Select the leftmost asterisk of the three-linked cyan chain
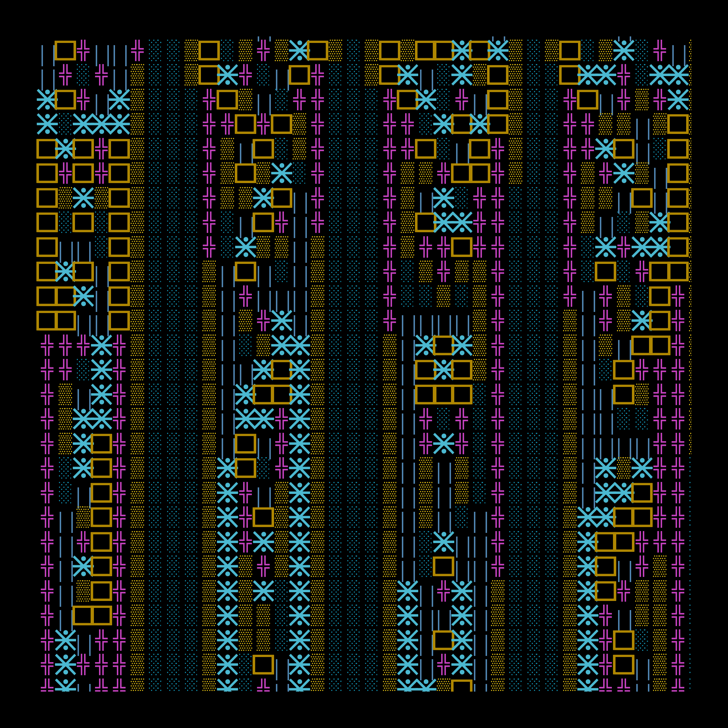The image size is (728, 728). (83, 124)
